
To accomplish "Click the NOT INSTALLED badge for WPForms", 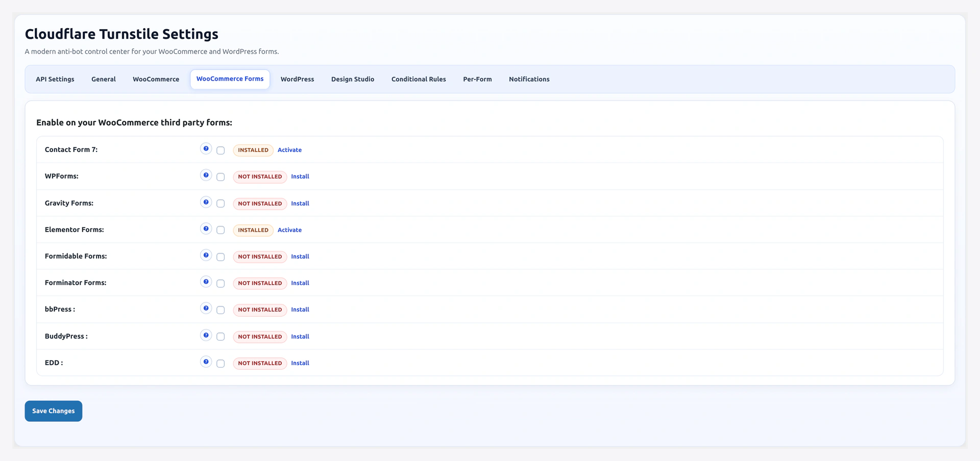I will point(260,177).
